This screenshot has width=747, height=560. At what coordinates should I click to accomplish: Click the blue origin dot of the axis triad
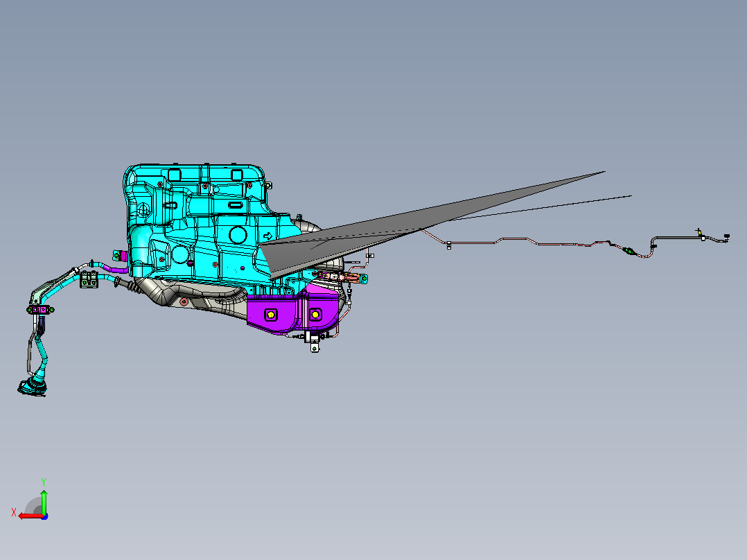tap(44, 516)
